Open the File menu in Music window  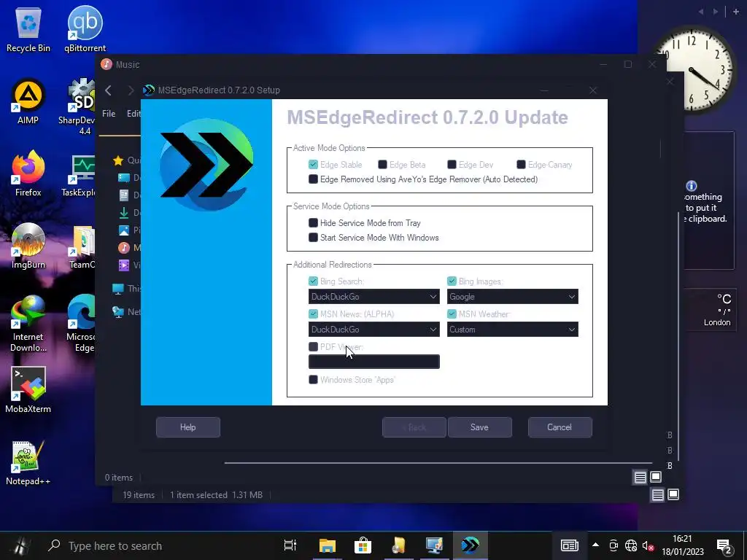point(109,113)
